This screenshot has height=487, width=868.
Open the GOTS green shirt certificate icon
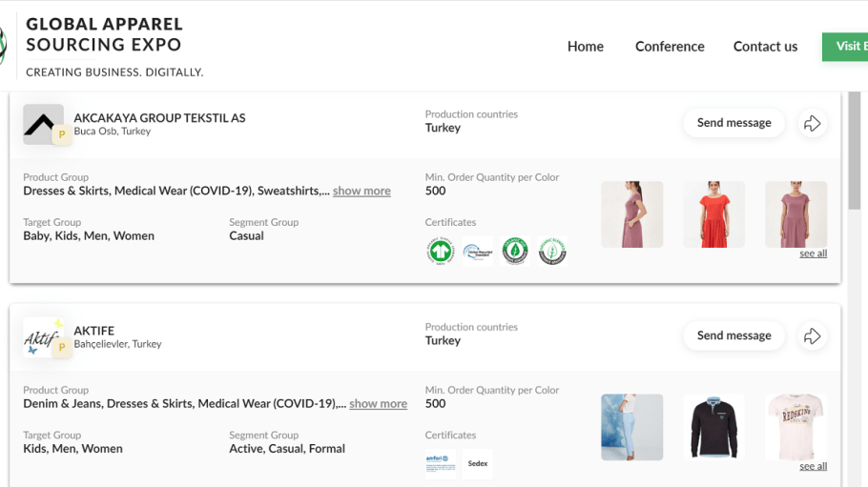[x=441, y=252]
